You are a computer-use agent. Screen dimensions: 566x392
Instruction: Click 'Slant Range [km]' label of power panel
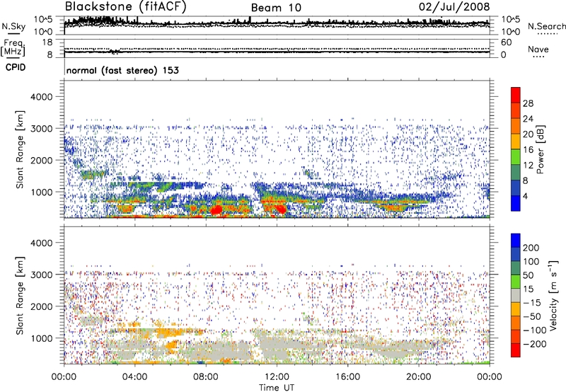20,149
